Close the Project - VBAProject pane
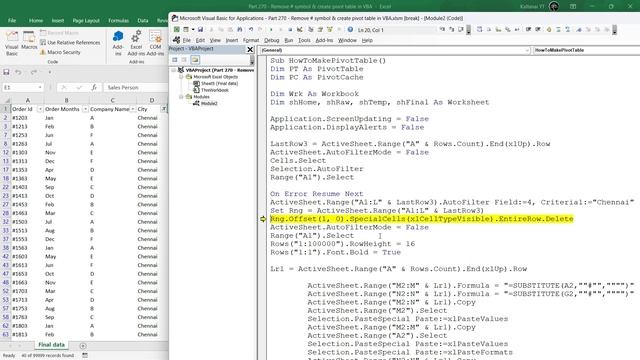The image size is (640, 360). (250, 49)
